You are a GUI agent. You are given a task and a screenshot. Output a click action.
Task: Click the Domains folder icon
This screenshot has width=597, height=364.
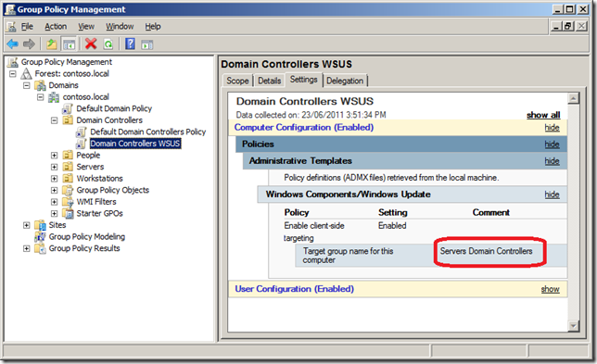(x=40, y=85)
